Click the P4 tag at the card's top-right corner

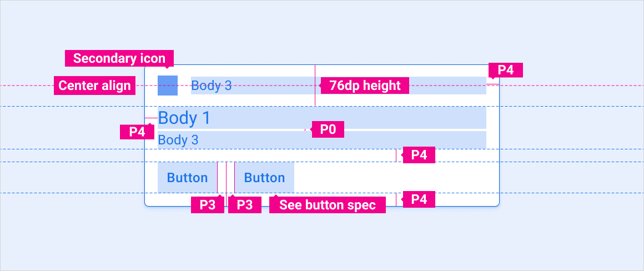click(x=505, y=70)
